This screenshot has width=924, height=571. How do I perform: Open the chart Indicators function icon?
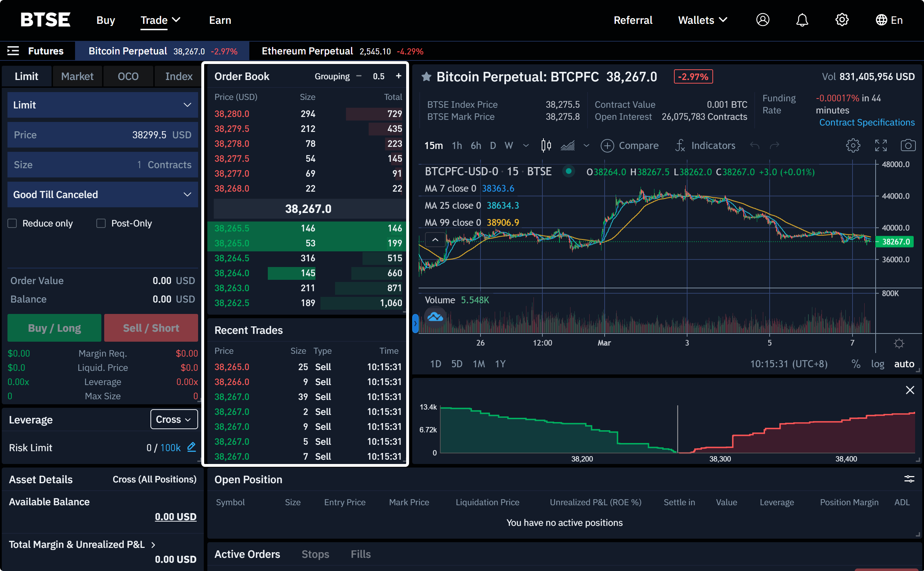(680, 145)
